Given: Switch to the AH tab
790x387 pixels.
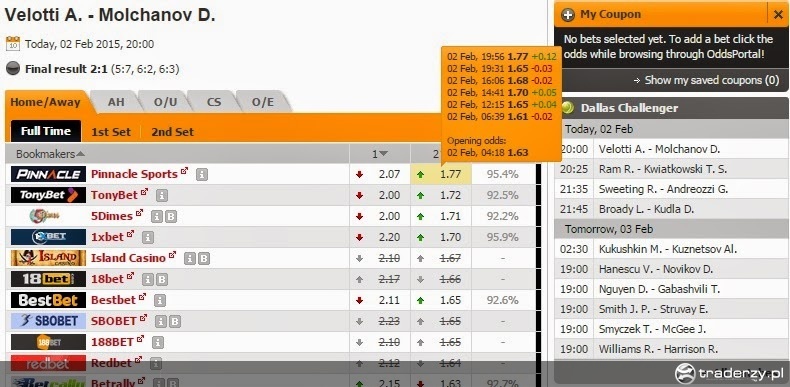Looking at the screenshot, I should click(116, 102).
